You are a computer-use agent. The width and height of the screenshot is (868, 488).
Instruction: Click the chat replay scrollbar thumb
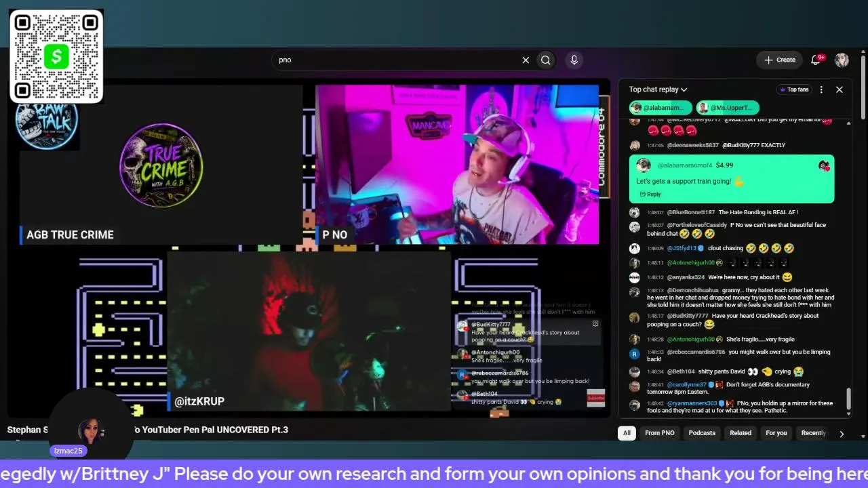848,400
